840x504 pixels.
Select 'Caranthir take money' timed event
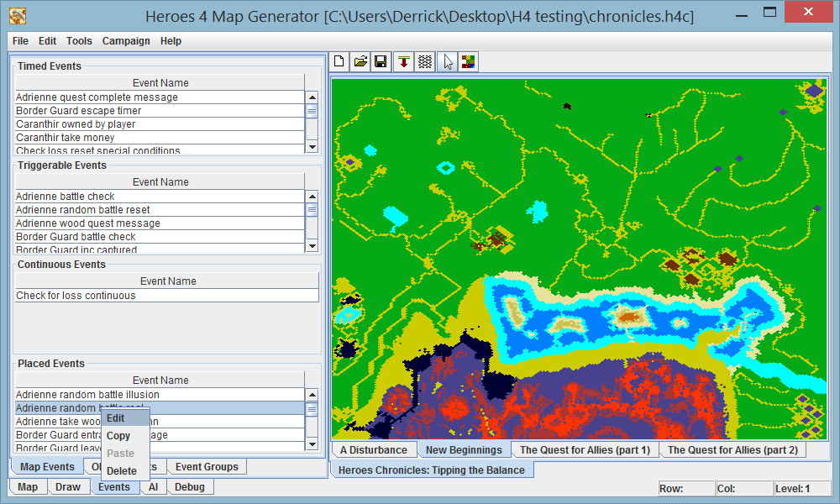coord(160,137)
